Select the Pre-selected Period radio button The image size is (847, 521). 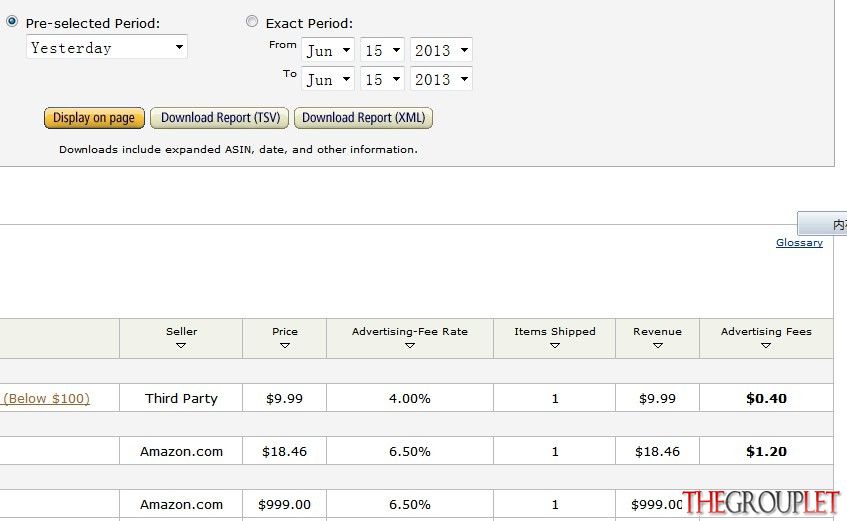pos(11,22)
